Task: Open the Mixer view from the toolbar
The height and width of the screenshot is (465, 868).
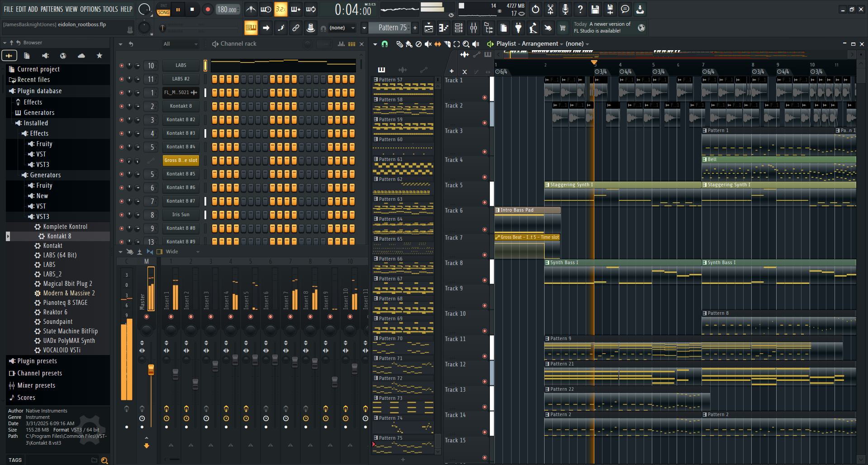Action: [474, 28]
